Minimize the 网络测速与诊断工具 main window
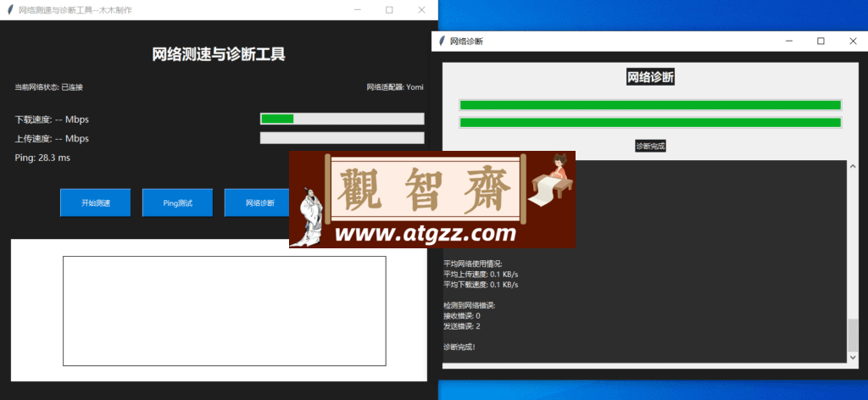Screen dimensions: 868x400 [x=358, y=10]
